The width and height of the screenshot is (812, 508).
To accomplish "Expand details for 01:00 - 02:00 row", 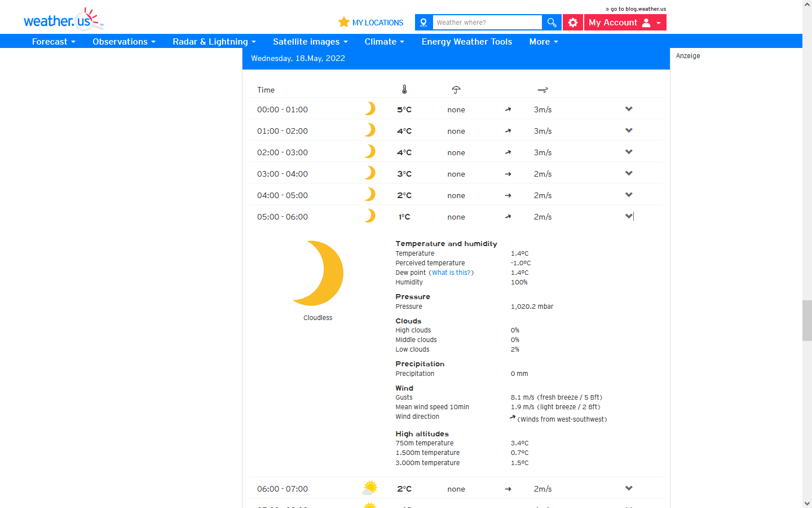I will (x=629, y=130).
